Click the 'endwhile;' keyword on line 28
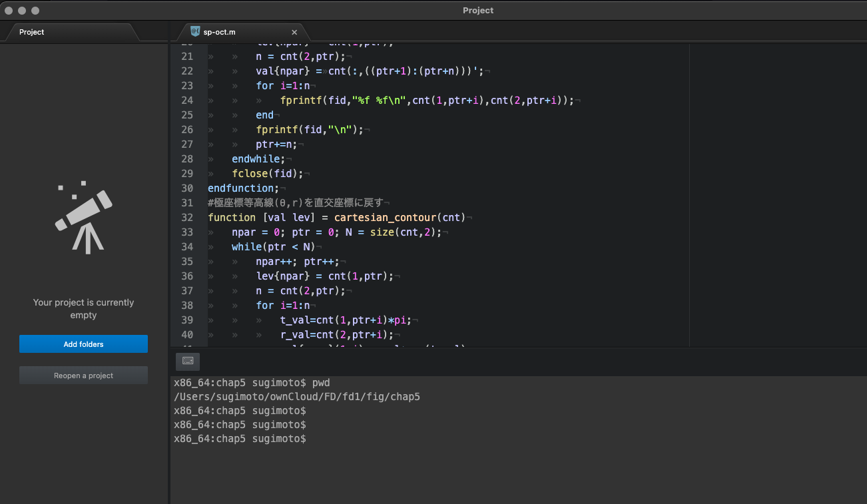867x504 pixels. pos(258,159)
